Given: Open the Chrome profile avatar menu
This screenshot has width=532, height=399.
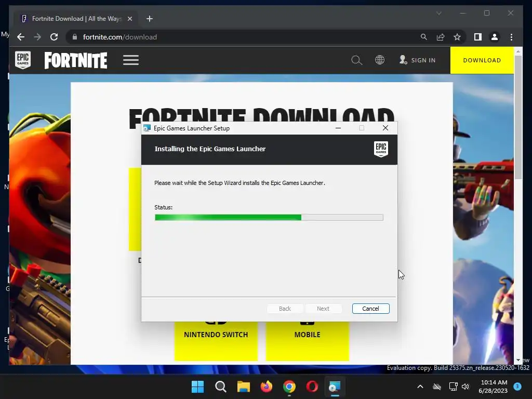Looking at the screenshot, I should click(495, 37).
